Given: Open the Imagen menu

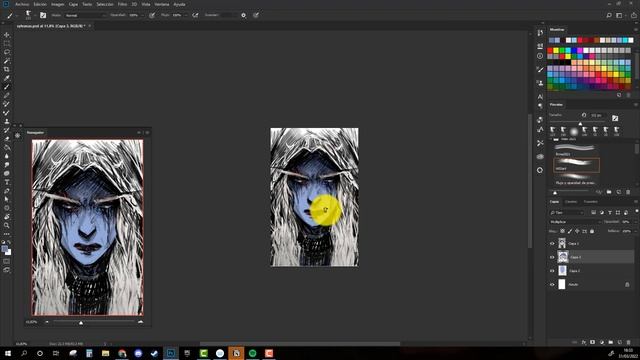Looking at the screenshot, I should pos(58,4).
